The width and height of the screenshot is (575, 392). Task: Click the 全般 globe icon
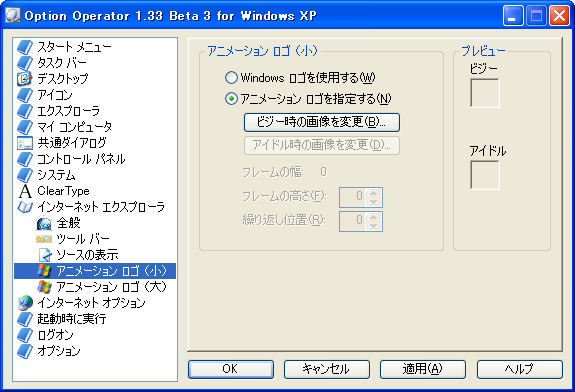(44, 223)
